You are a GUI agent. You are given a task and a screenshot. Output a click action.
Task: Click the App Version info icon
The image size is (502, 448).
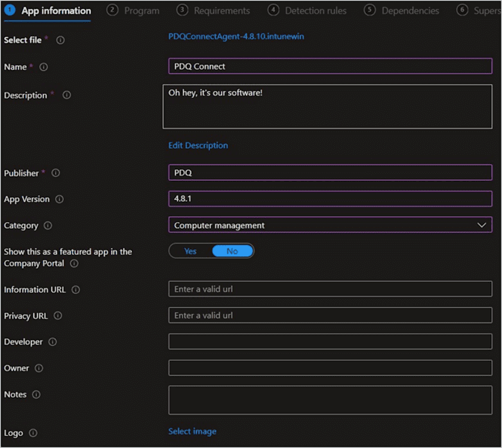[x=59, y=200]
